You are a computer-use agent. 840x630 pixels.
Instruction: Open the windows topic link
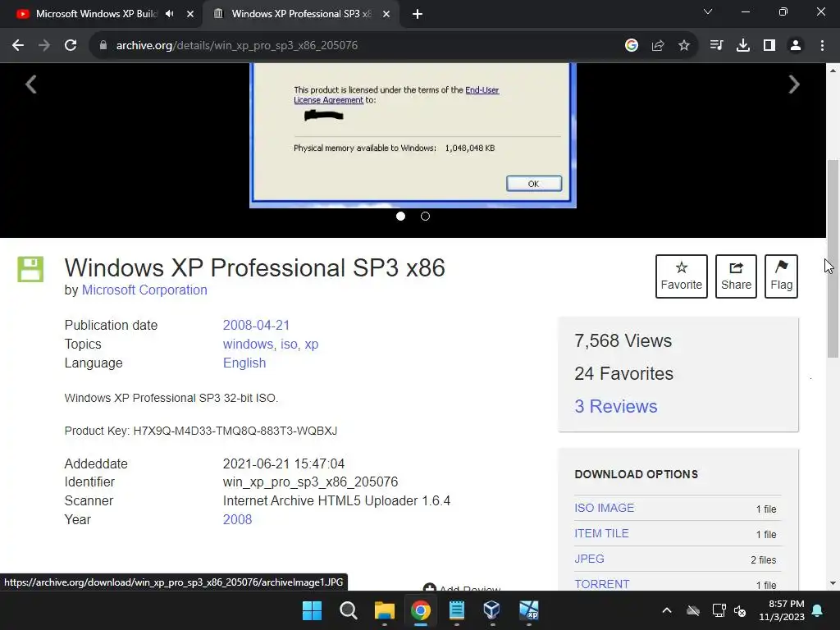coord(248,344)
